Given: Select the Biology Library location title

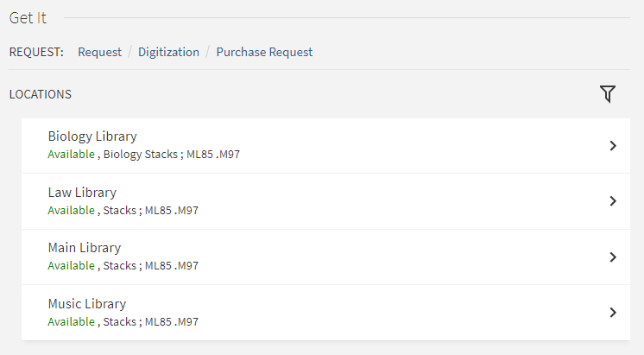Looking at the screenshot, I should click(x=92, y=136).
